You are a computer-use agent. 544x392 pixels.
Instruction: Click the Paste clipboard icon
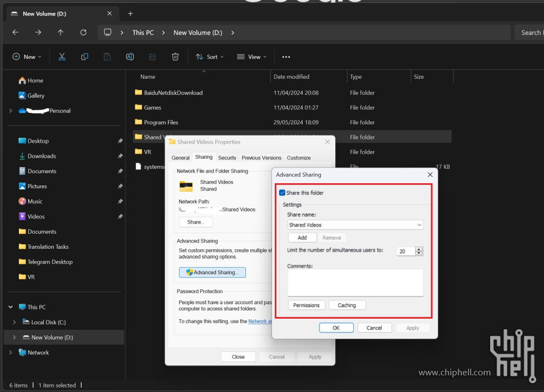[x=107, y=57]
